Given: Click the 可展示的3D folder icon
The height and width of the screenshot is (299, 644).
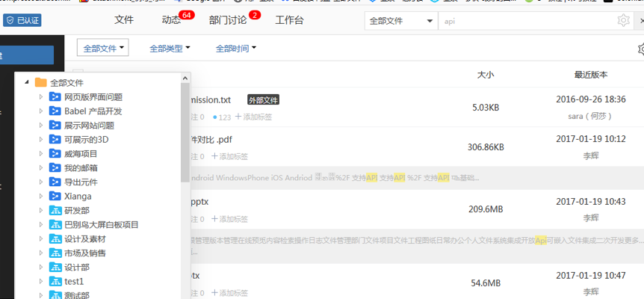Looking at the screenshot, I should coord(55,139).
